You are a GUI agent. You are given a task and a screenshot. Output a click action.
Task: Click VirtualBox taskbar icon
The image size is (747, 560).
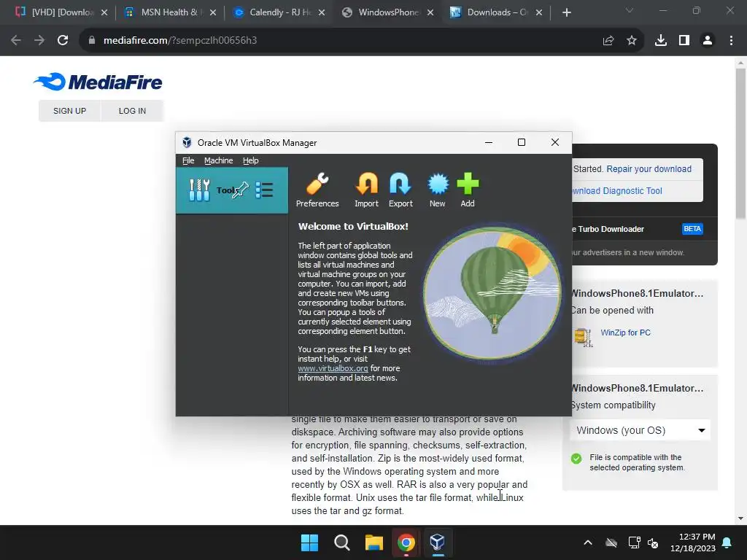coord(438,542)
